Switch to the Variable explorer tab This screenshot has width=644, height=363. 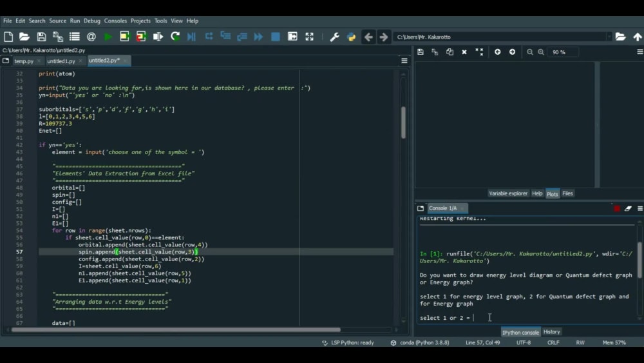pos(507,193)
